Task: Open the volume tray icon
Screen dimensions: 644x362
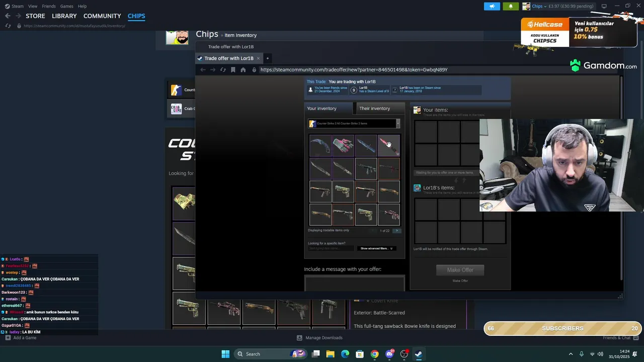Action: click(600, 354)
